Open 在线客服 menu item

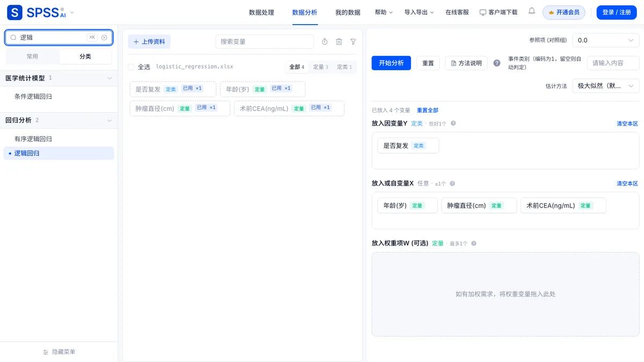457,12
